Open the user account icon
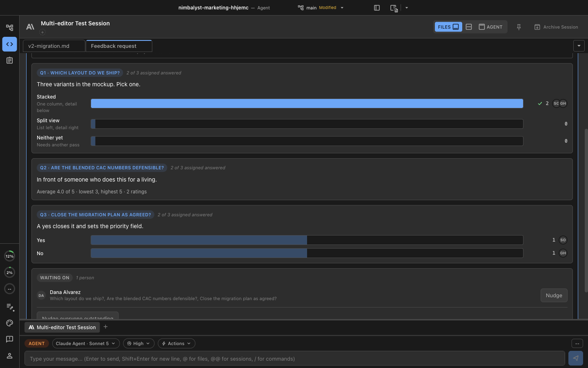Screen dimensions: 588x368 point(9,356)
